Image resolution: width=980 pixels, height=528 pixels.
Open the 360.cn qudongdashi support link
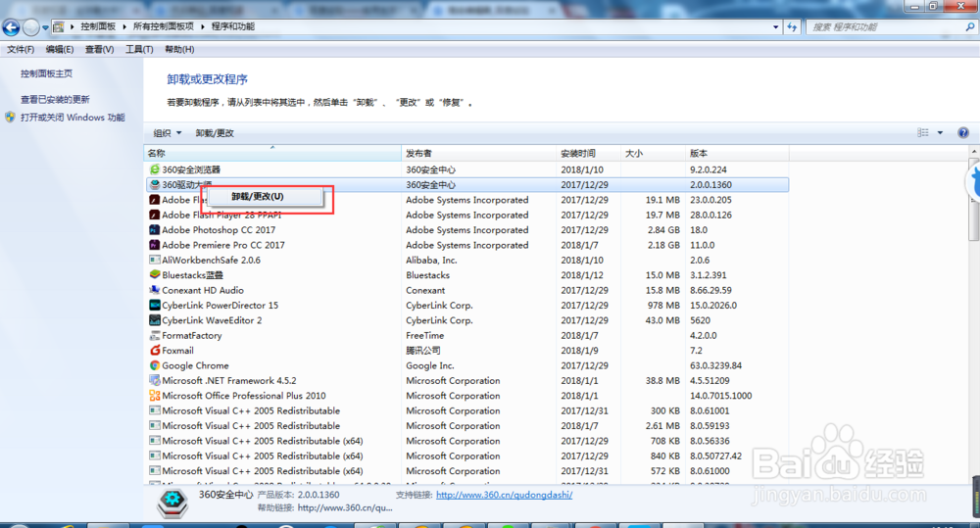[505, 495]
